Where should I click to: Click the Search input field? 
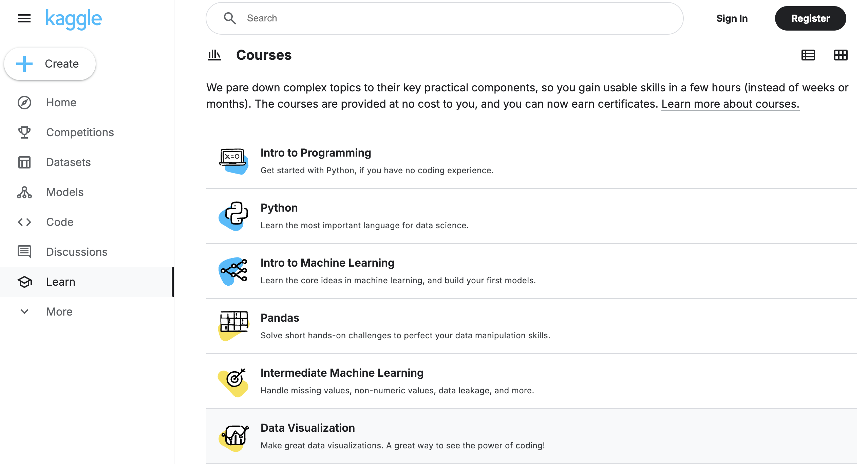(x=445, y=18)
